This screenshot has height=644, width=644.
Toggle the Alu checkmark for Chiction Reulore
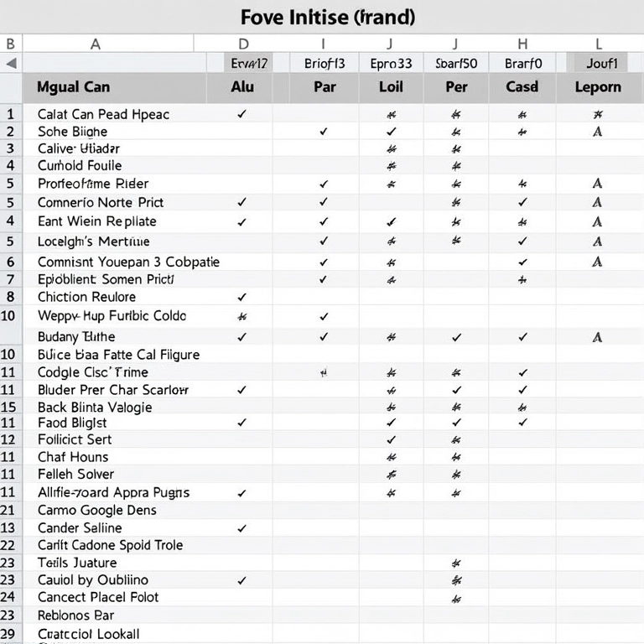click(x=242, y=297)
